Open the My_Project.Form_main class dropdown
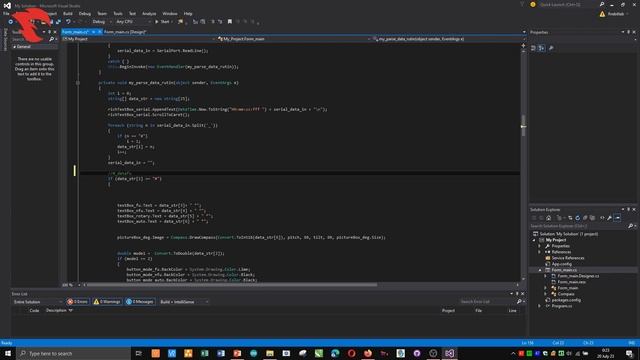The image size is (640, 360). click(x=294, y=39)
